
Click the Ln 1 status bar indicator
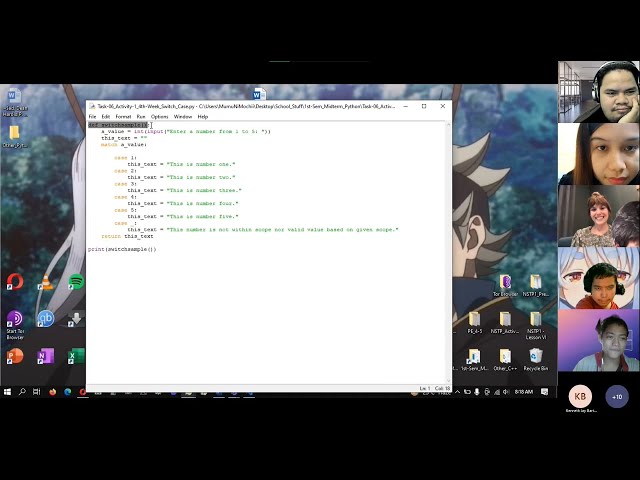(424, 388)
